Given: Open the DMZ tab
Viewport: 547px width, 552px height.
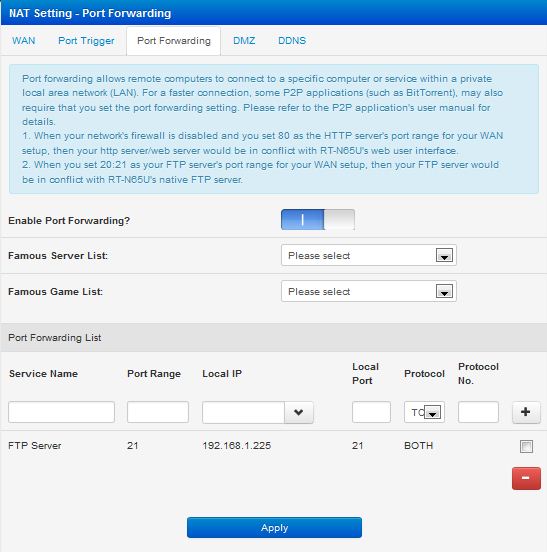Looking at the screenshot, I should [x=244, y=41].
